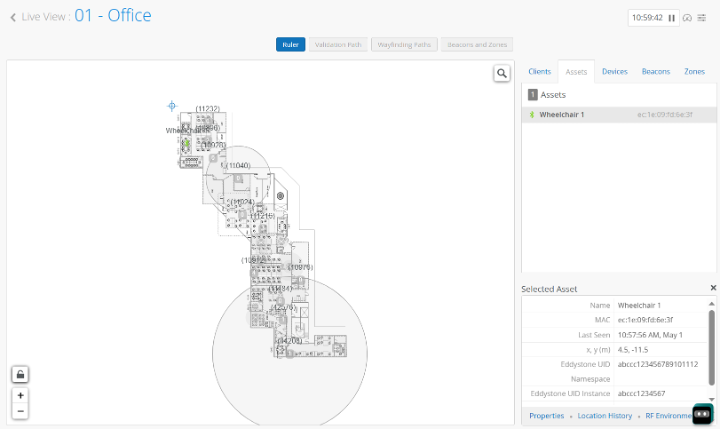Go back using the Live View arrow
This screenshot has height=430, width=720.
tap(13, 17)
